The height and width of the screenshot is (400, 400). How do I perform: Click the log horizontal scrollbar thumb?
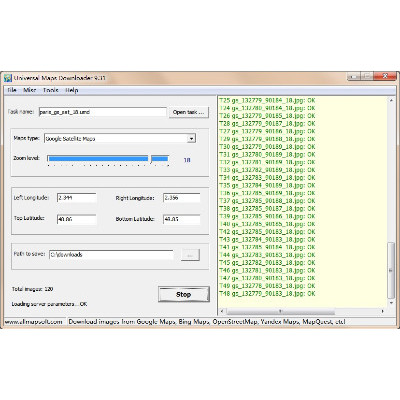[x=280, y=311]
